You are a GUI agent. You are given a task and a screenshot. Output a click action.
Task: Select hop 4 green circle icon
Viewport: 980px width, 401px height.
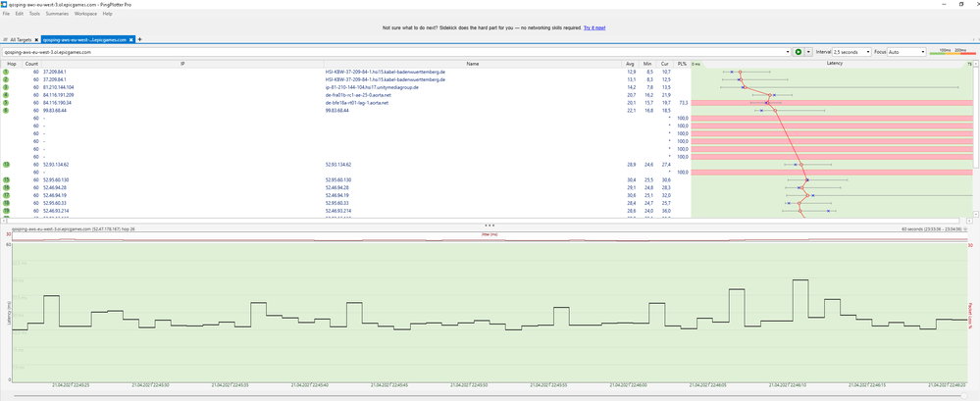click(6, 95)
